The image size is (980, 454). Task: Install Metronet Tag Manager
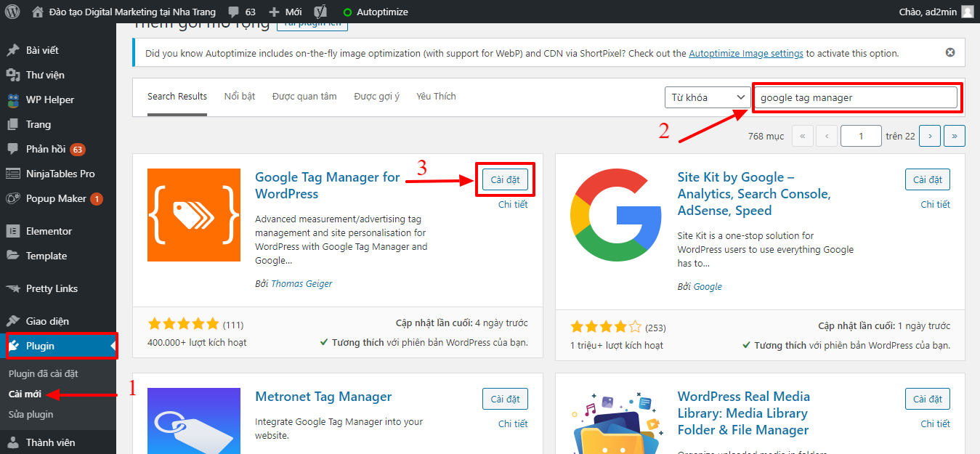(x=506, y=399)
